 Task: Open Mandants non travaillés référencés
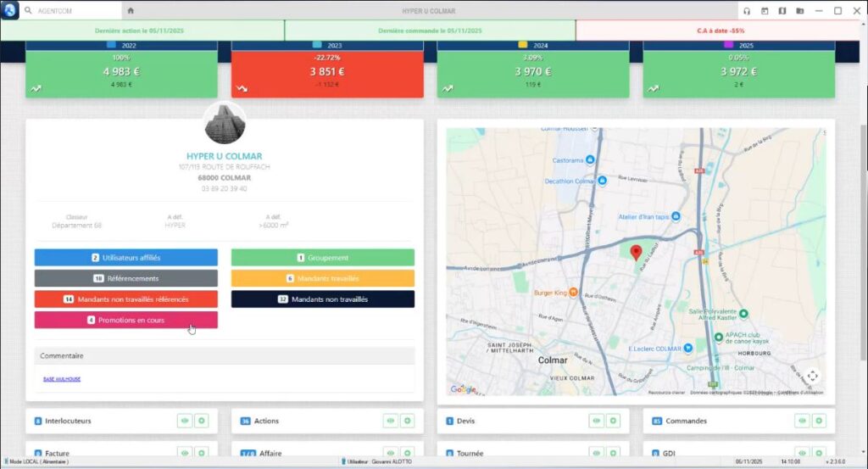tap(125, 299)
